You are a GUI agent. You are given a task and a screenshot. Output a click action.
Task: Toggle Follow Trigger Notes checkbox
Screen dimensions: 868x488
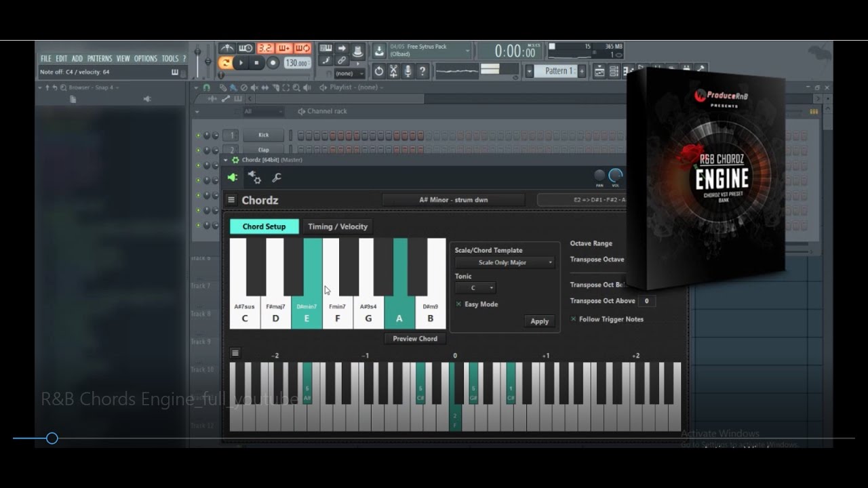[x=574, y=319]
